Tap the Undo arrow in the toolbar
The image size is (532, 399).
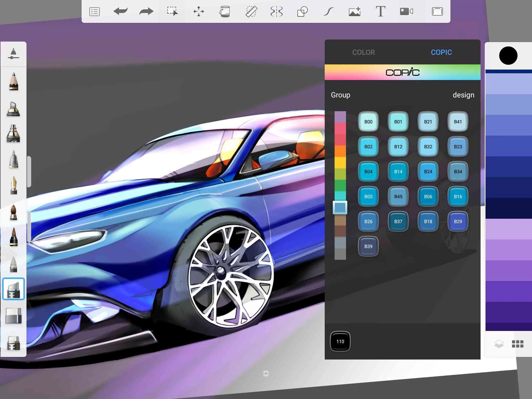tap(121, 11)
